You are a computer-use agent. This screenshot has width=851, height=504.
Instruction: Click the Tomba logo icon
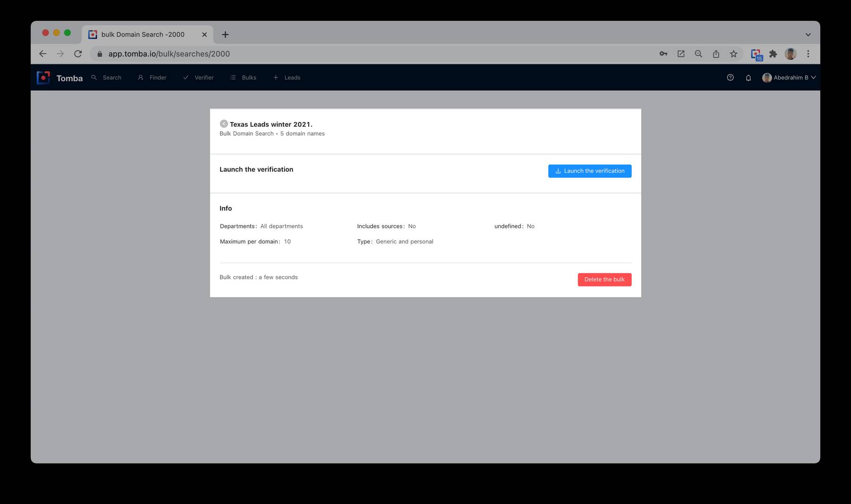[x=43, y=78]
